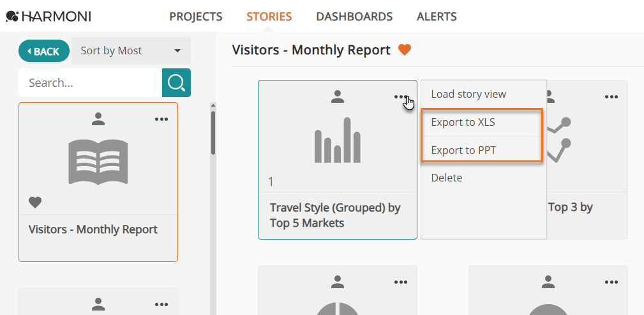Toggle the heart favorite on sidebar story card
The image size is (644, 315).
[35, 203]
